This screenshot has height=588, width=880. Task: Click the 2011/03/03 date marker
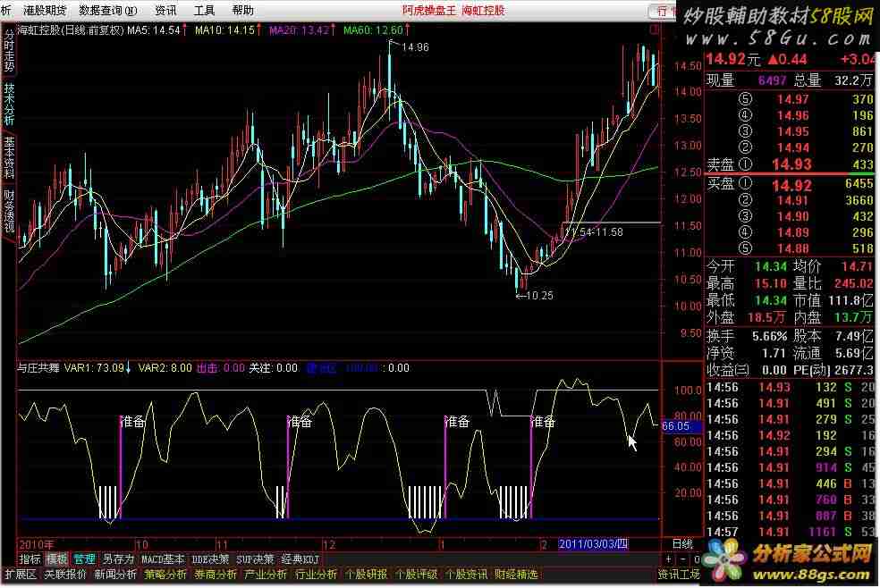click(593, 543)
